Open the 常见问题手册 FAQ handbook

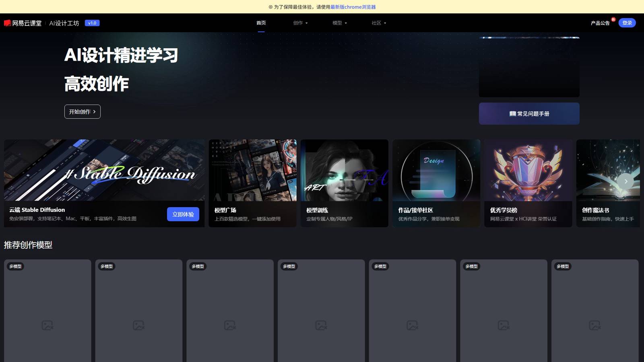529,113
